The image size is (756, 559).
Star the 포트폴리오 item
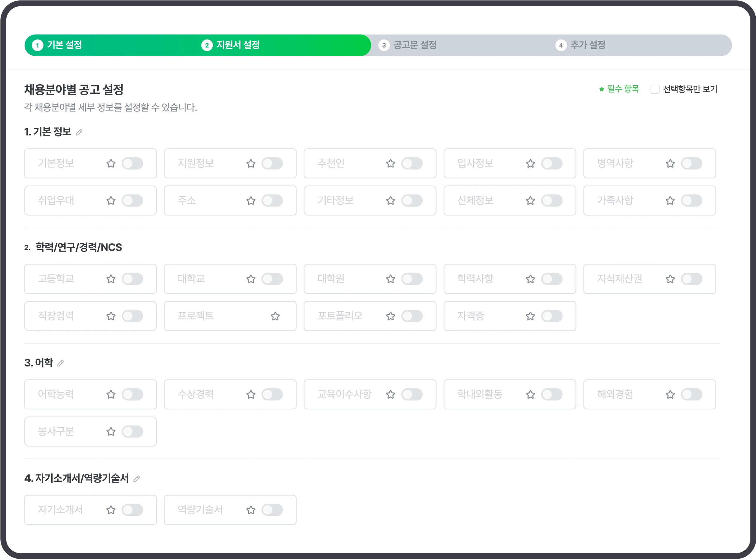click(x=390, y=316)
